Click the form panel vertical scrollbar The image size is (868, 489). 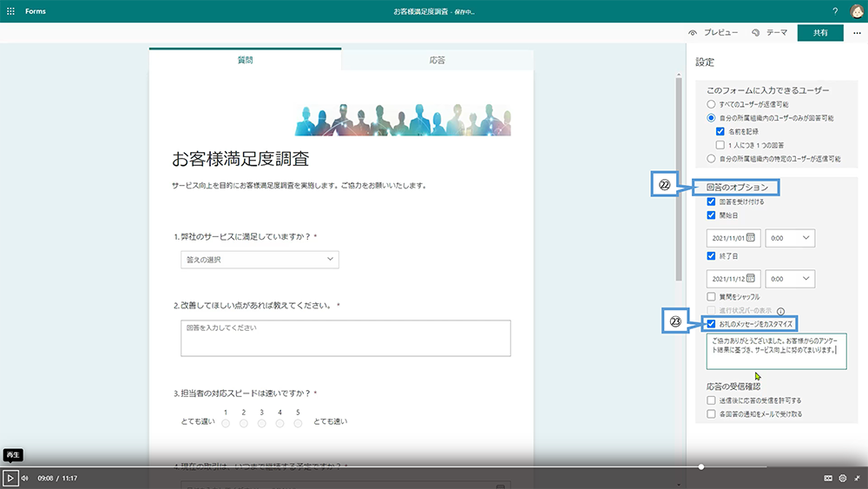click(679, 178)
